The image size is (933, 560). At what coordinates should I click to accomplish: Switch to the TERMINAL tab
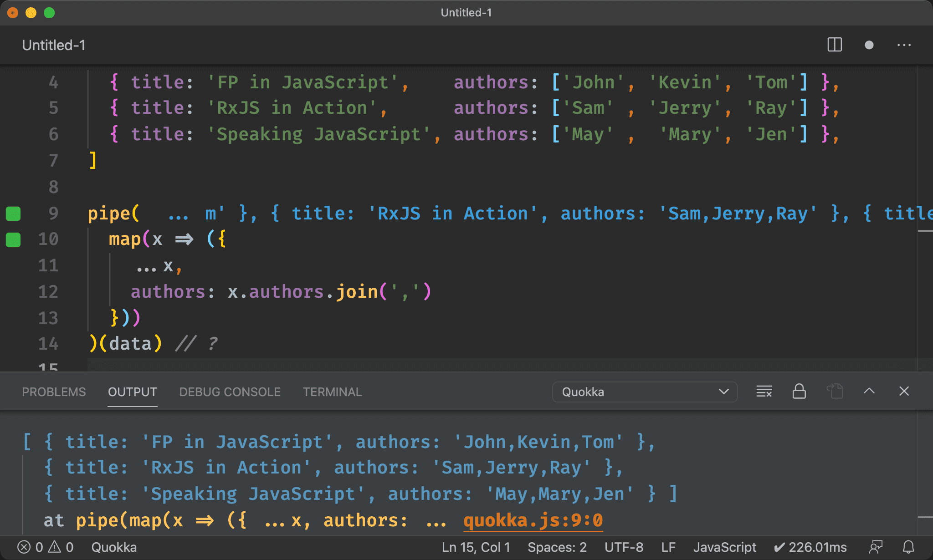click(x=333, y=392)
